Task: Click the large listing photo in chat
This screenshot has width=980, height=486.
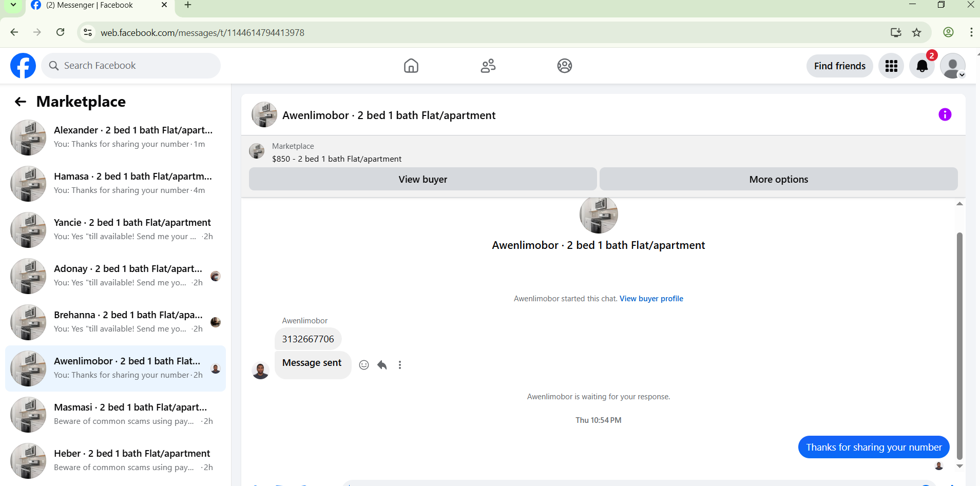Action: tap(599, 216)
